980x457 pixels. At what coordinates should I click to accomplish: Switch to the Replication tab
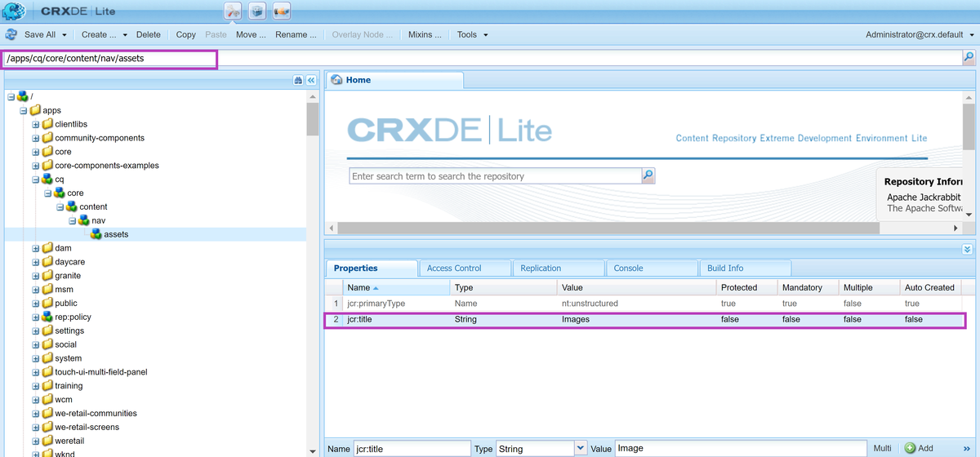pyautogui.click(x=558, y=268)
